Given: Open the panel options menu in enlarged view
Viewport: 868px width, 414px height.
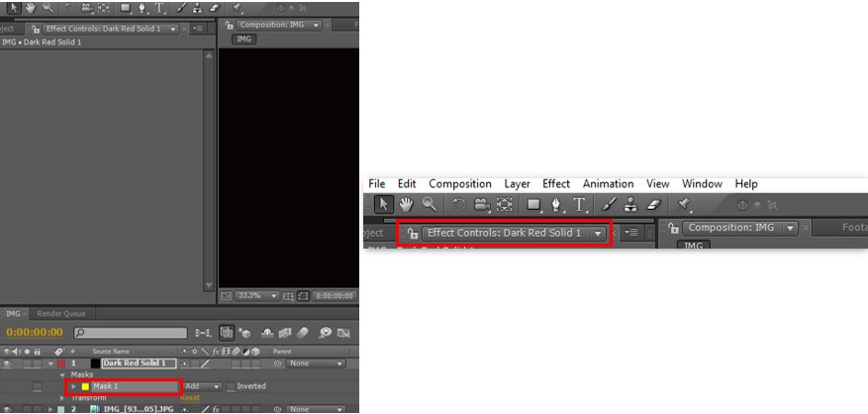Looking at the screenshot, I should 631,234.
